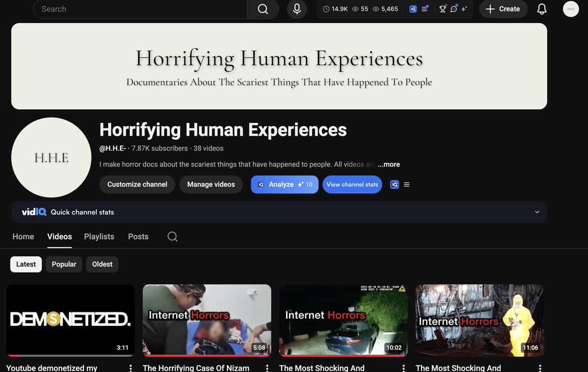Viewport: 588px width, 372px height.
Task: Click the vidIQ sparkle AI icon
Action: (x=464, y=9)
